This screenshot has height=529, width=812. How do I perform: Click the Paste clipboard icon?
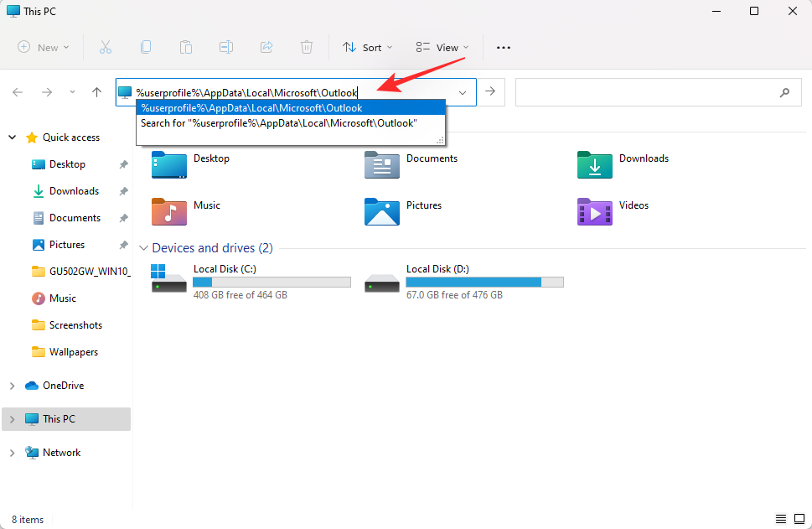pyautogui.click(x=185, y=47)
